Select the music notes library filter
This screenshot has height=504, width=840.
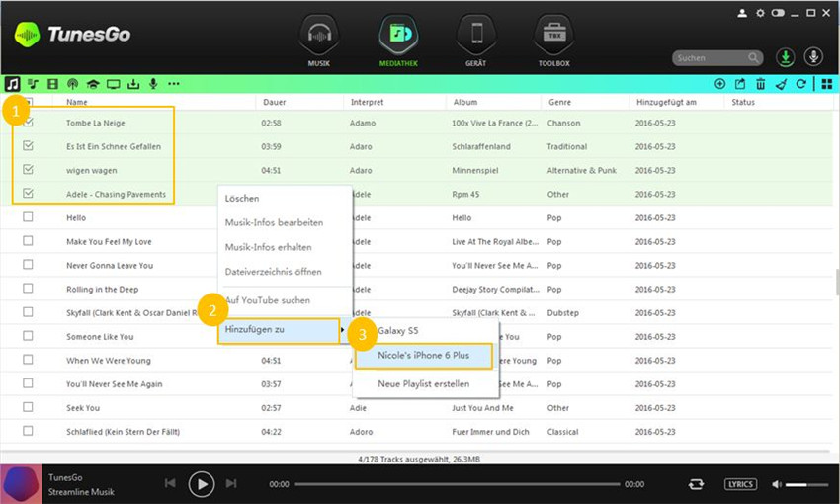(x=12, y=84)
